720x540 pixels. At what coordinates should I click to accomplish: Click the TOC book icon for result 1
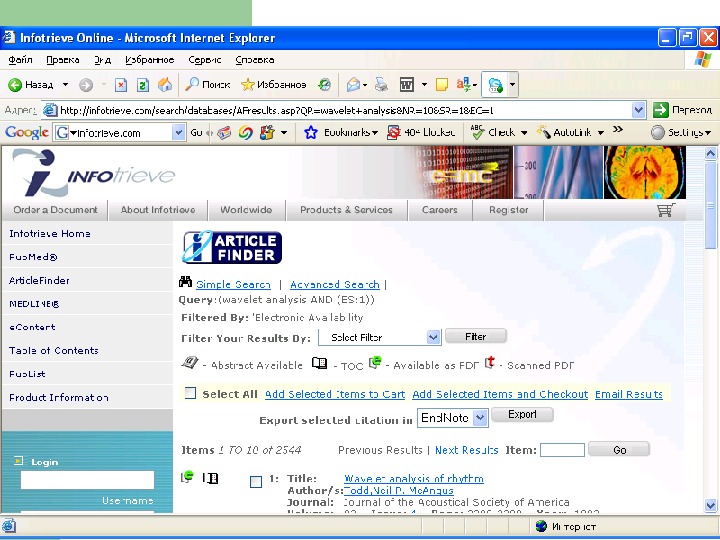point(211,478)
